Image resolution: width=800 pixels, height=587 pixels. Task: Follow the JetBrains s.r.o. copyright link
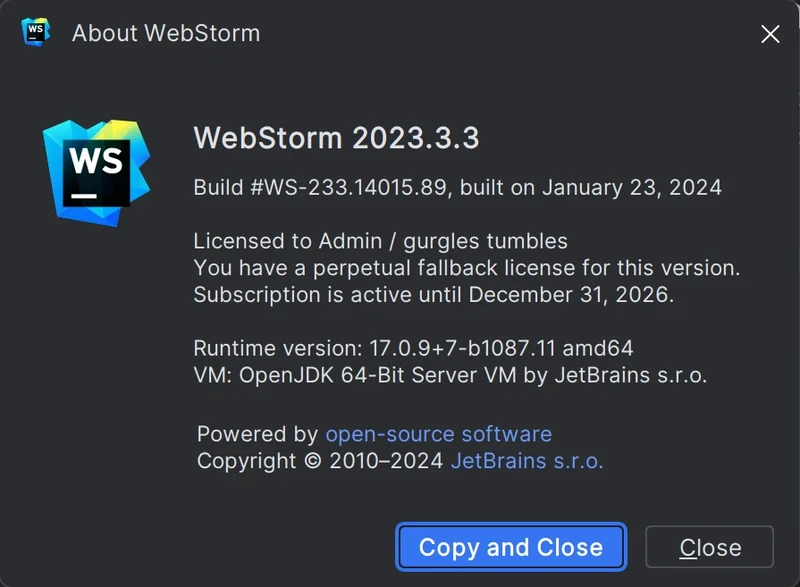pyautogui.click(x=527, y=461)
